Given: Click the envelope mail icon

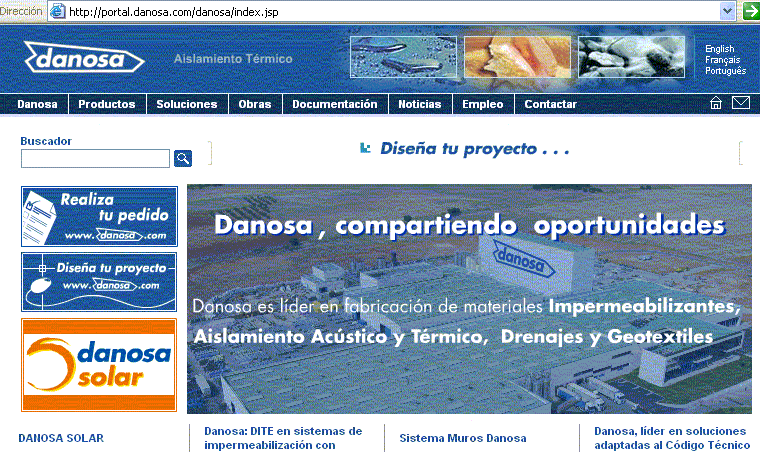Looking at the screenshot, I should click(x=741, y=103).
